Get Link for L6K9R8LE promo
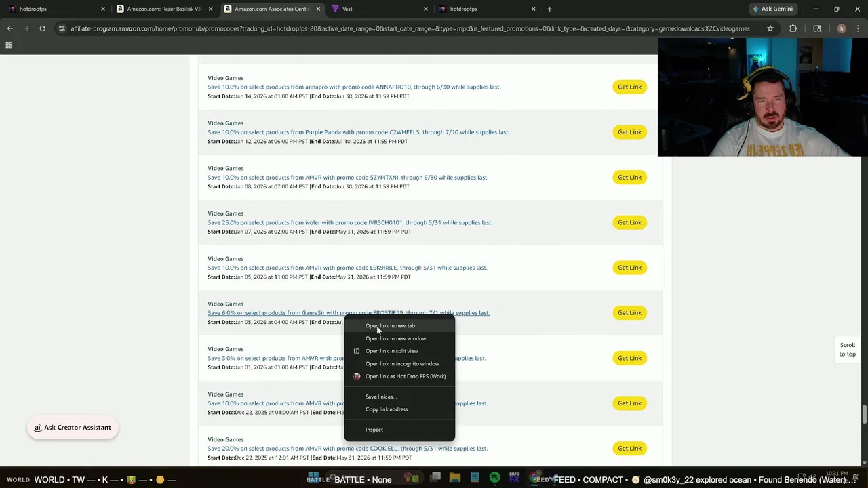 coord(629,268)
